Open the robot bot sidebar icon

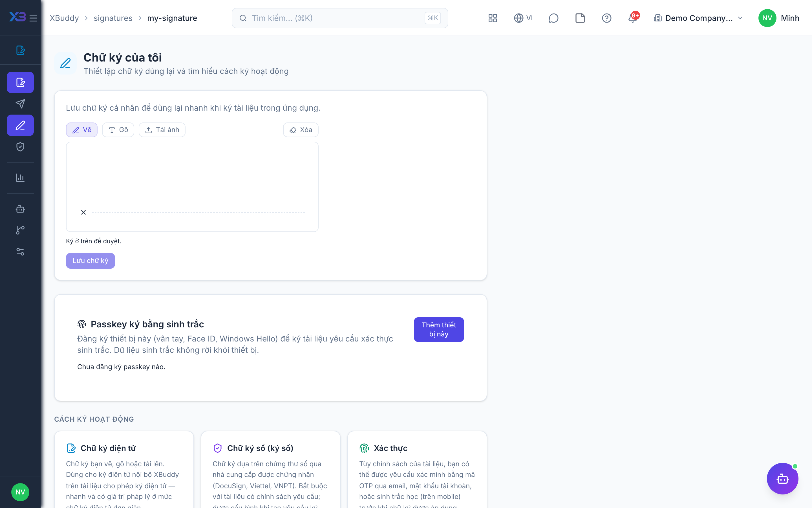click(20, 209)
